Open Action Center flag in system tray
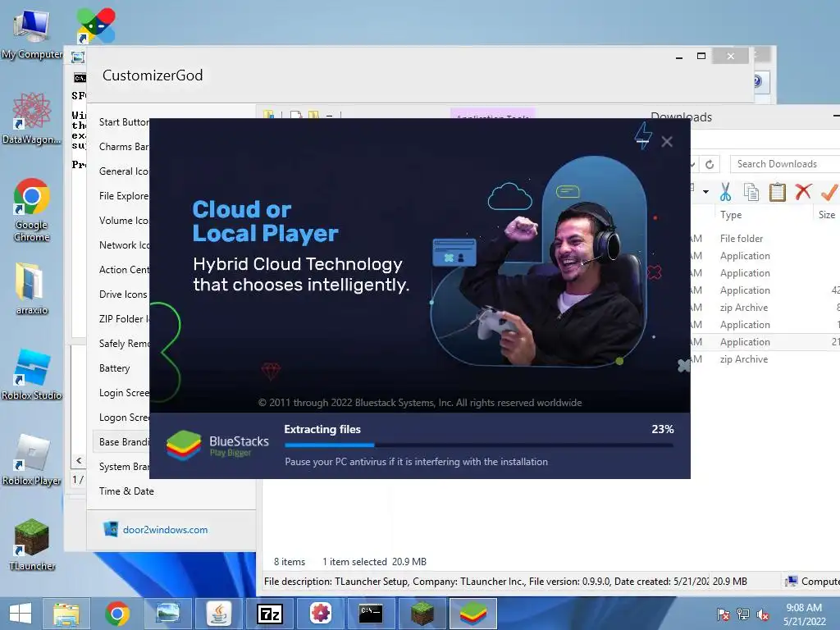 [724, 614]
